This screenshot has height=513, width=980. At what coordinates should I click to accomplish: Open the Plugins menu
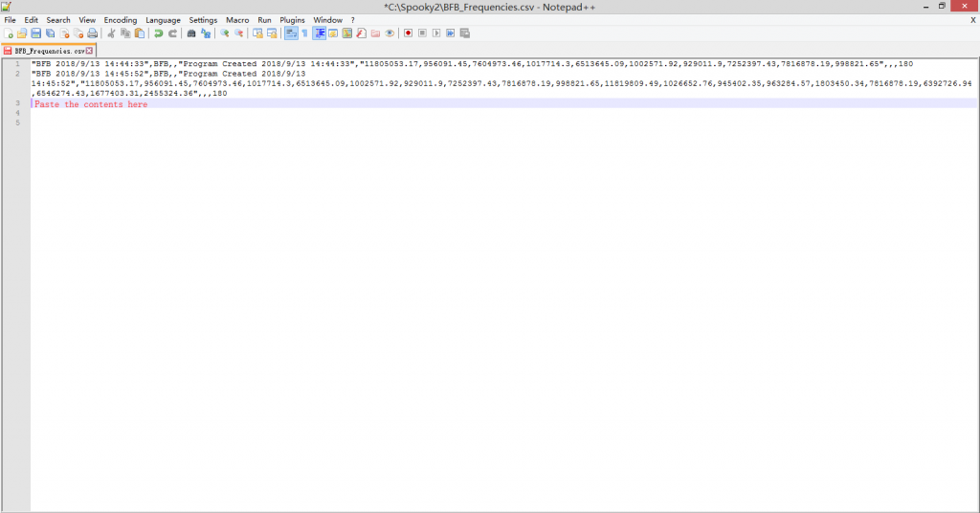(292, 20)
